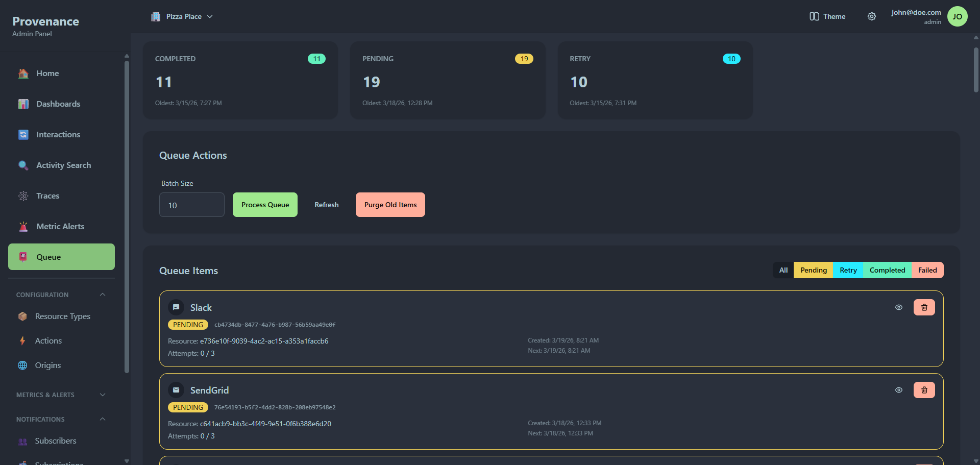
Task: Click the Process Queue button
Action: tap(265, 204)
